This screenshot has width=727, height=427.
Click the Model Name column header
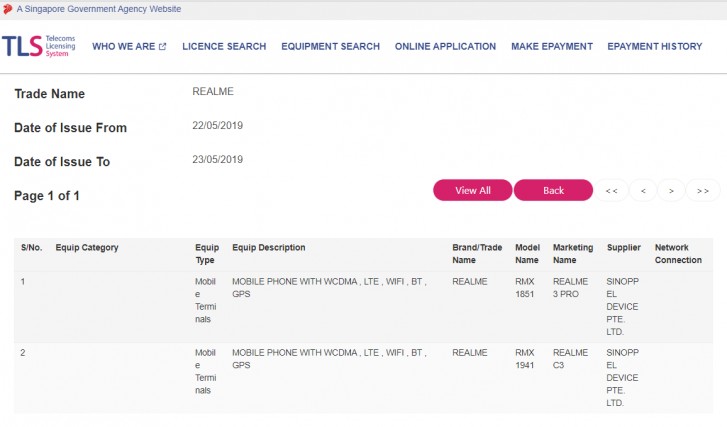click(527, 254)
